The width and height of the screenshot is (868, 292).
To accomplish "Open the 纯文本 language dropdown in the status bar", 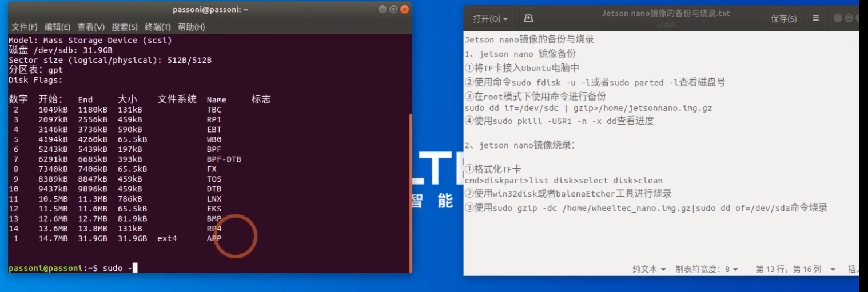I will [x=649, y=269].
